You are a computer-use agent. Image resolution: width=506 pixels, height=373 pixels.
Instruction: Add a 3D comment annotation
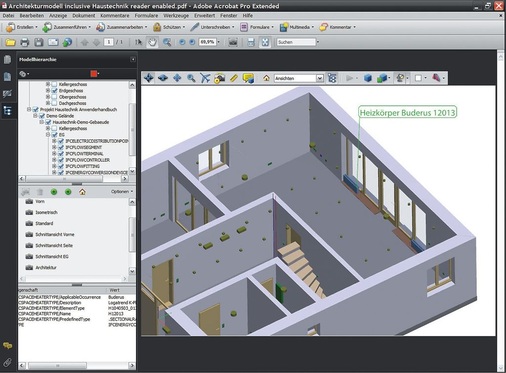point(248,78)
